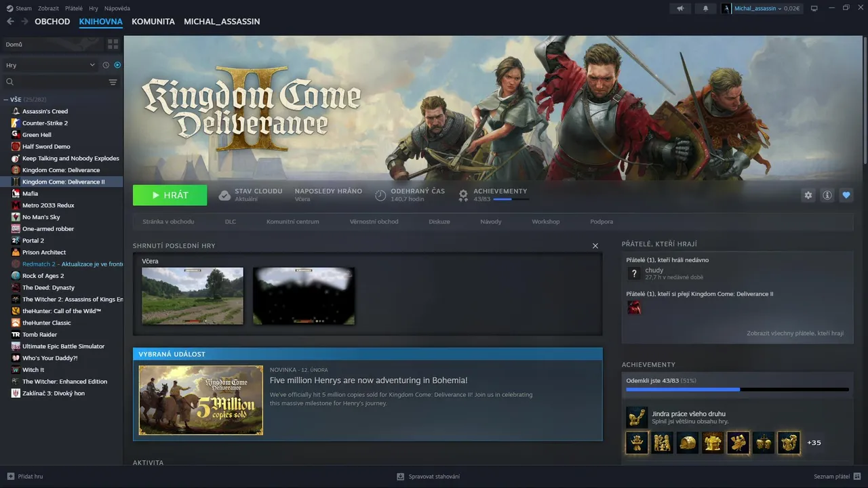Open the notifications bell icon
Image resolution: width=868 pixels, height=488 pixels.
point(705,8)
